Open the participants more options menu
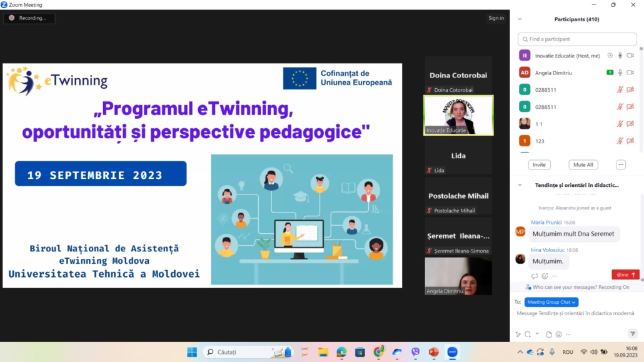The width and height of the screenshot is (644, 362). tap(620, 164)
